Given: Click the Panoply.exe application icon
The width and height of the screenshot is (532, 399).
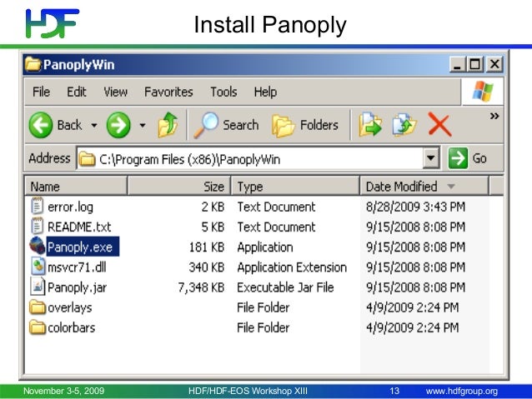Looking at the screenshot, I should click(x=38, y=246).
